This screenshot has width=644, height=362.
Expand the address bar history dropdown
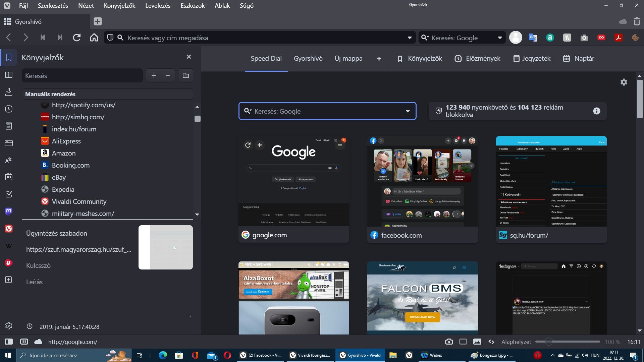coord(410,38)
